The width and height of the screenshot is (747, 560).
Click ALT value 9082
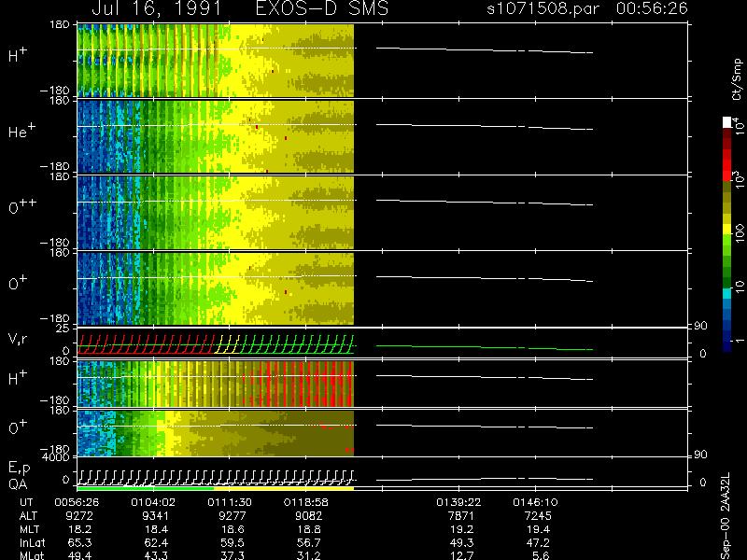[x=308, y=516]
